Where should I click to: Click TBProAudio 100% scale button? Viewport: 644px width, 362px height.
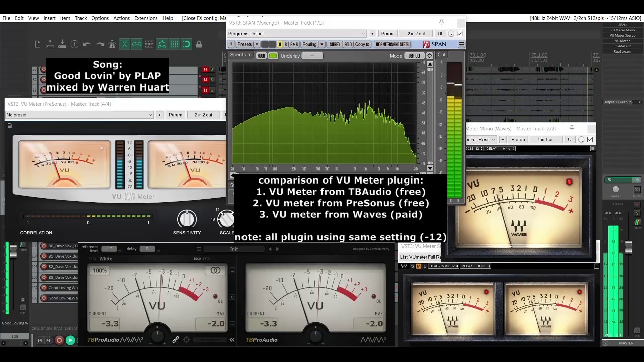tap(100, 270)
